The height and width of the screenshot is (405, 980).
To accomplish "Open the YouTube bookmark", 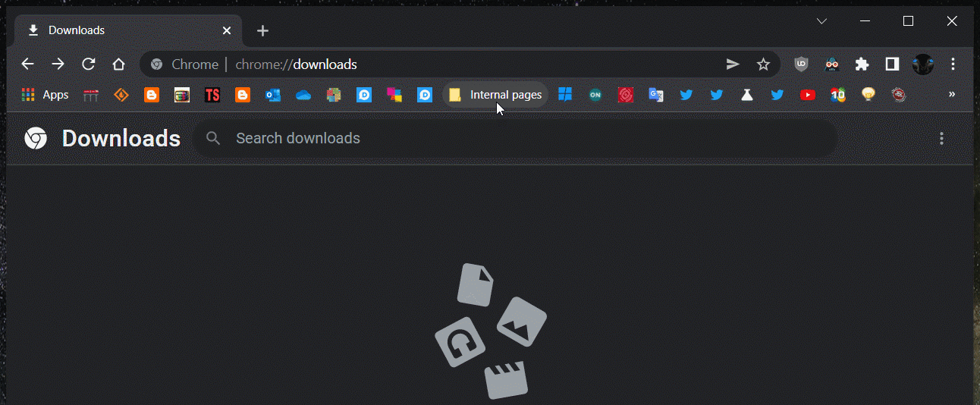I will click(x=808, y=95).
